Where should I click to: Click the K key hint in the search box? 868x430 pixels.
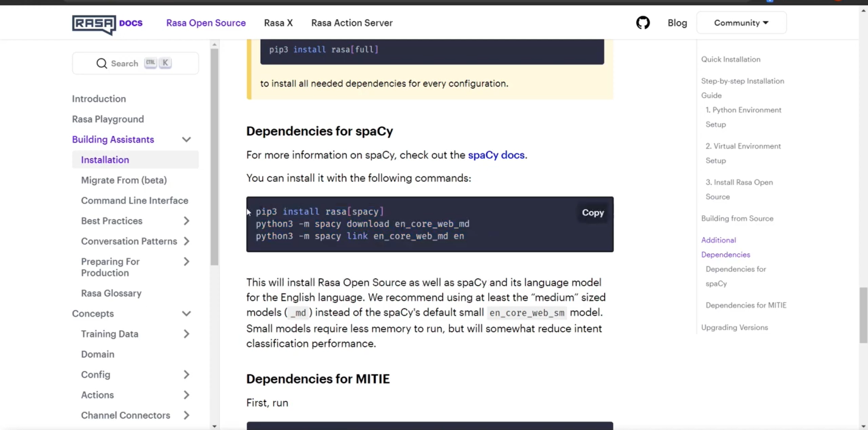(166, 63)
